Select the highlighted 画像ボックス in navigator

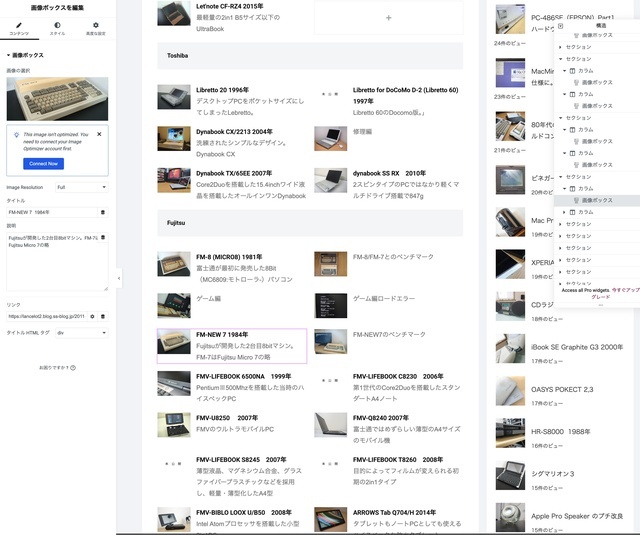click(x=597, y=200)
